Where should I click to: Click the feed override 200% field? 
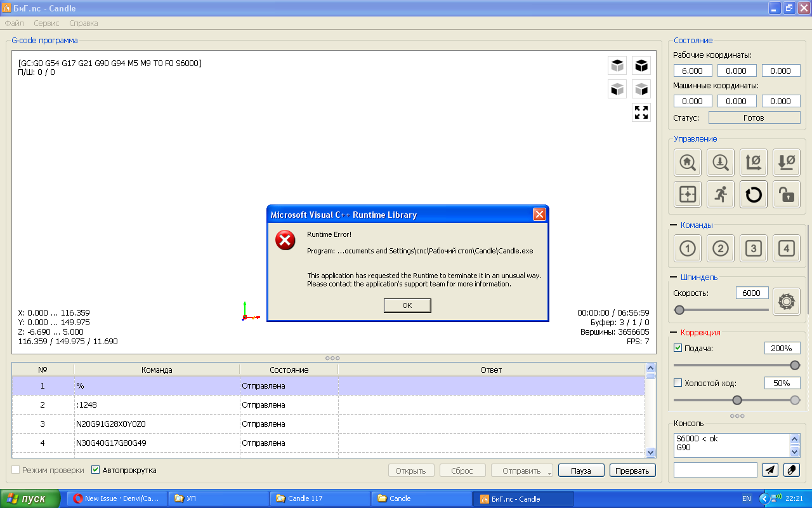(x=782, y=348)
